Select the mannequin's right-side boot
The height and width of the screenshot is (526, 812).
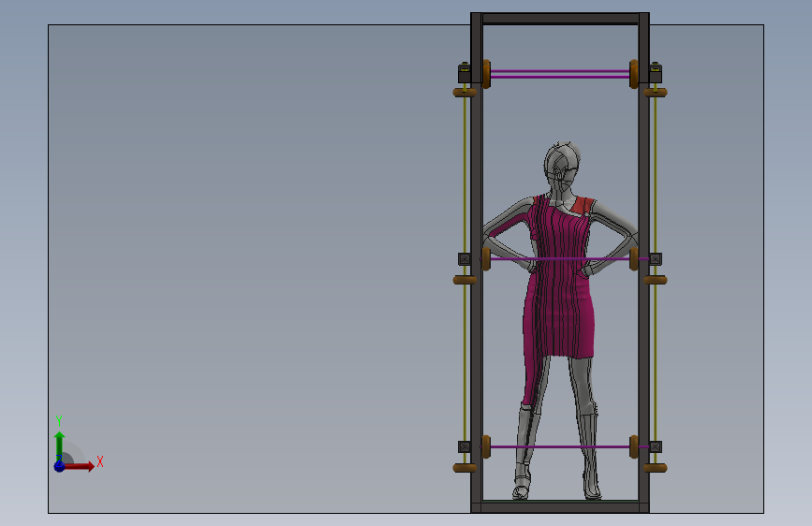590,456
